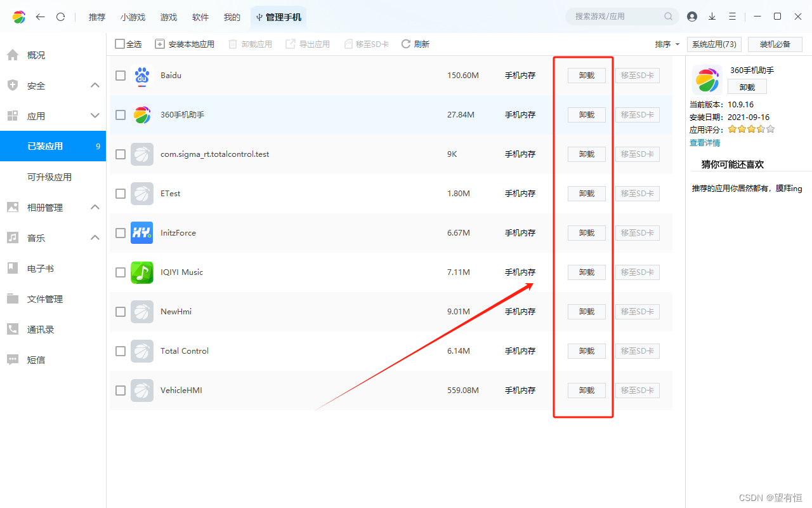This screenshot has height=508, width=812.
Task: Click the 文件管理 folder icon
Action: coord(13,298)
